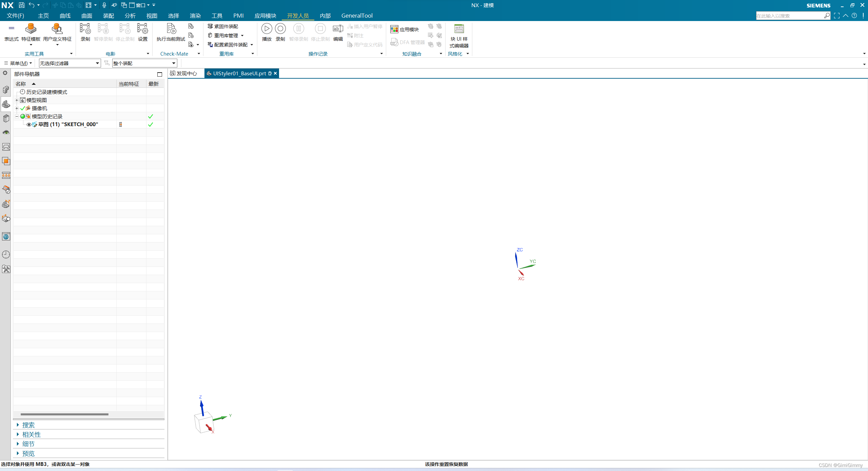Open movie 设置 settings
Viewport: 868px width, 471px height.
(142, 33)
